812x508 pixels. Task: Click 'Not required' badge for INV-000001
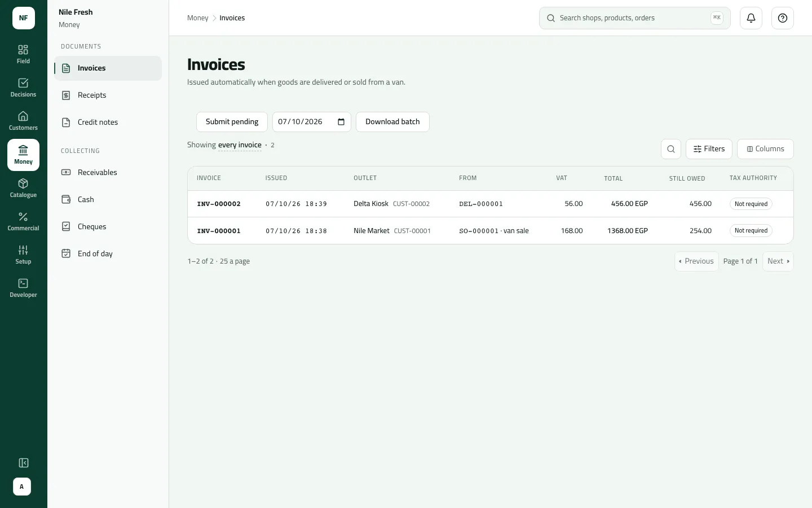pos(751,231)
